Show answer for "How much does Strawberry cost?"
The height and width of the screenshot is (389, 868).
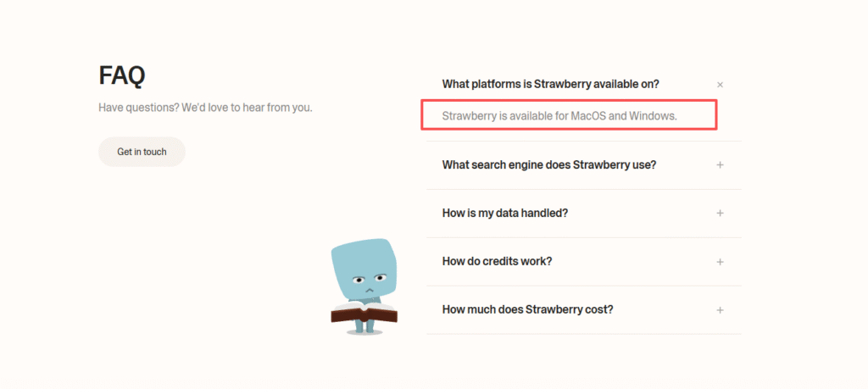click(x=527, y=309)
